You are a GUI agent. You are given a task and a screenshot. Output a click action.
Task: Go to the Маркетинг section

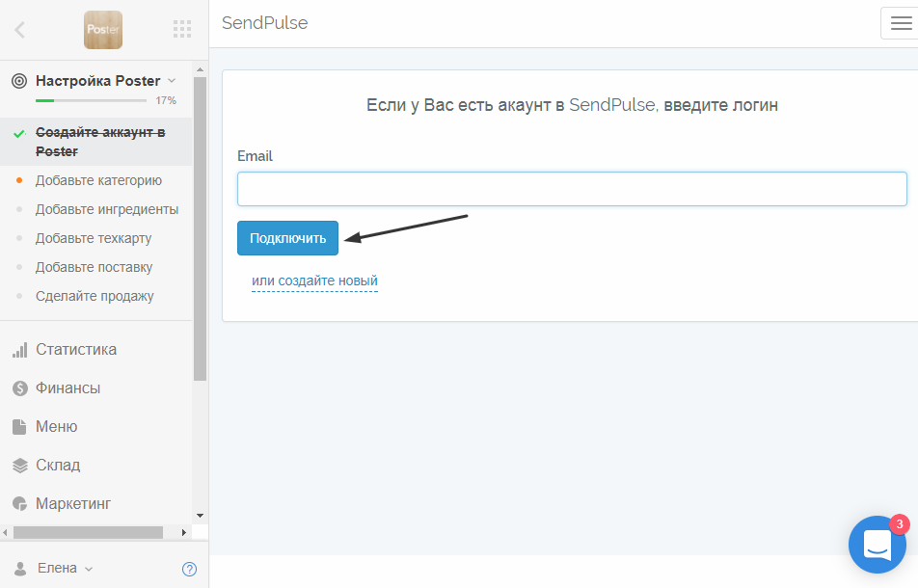(x=73, y=503)
